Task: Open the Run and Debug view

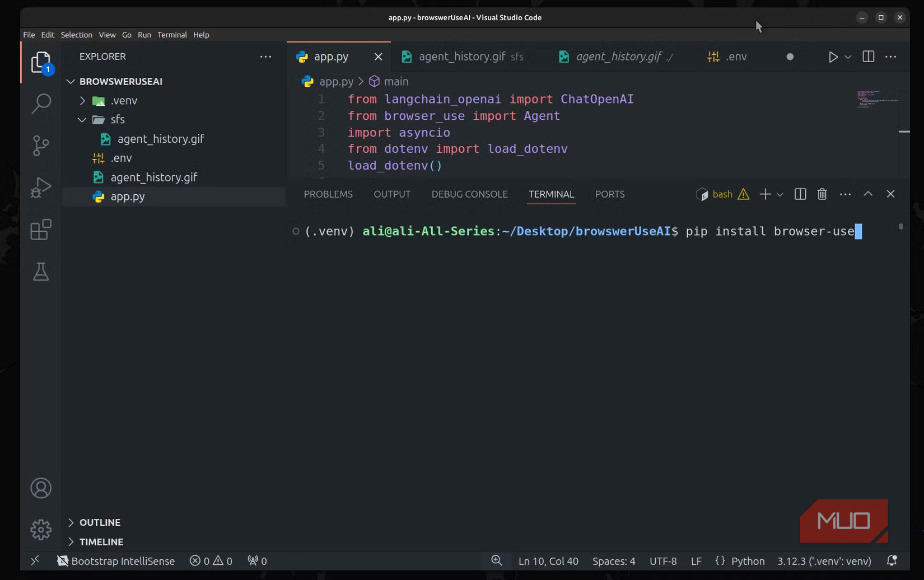Action: pyautogui.click(x=41, y=188)
